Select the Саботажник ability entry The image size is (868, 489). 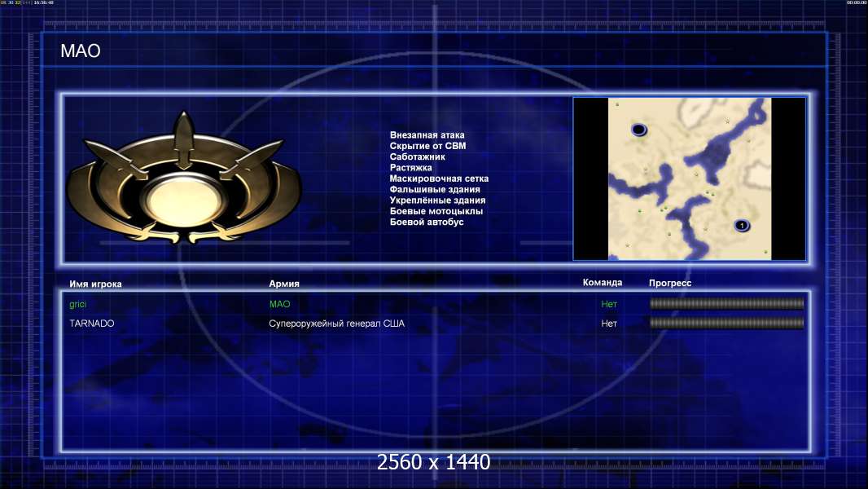point(417,156)
